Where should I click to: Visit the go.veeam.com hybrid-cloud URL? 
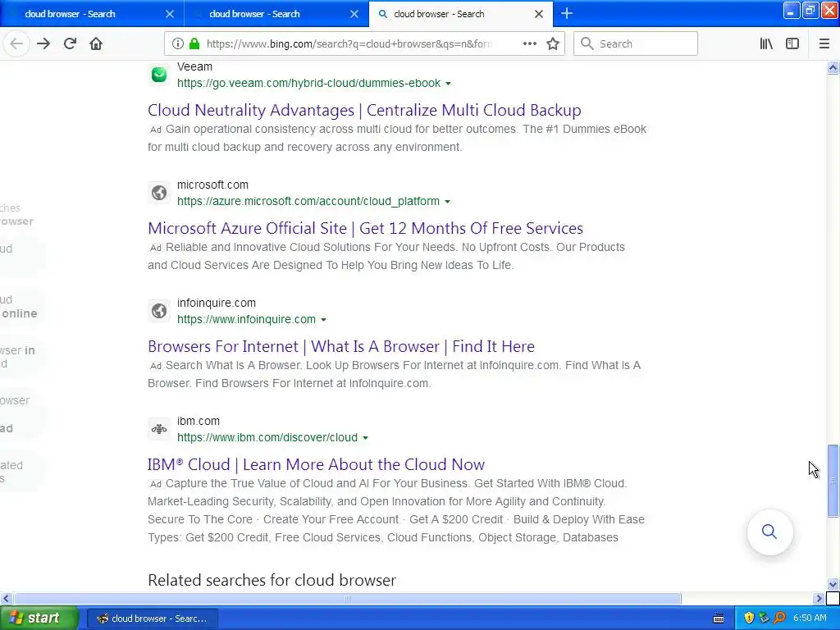point(309,83)
